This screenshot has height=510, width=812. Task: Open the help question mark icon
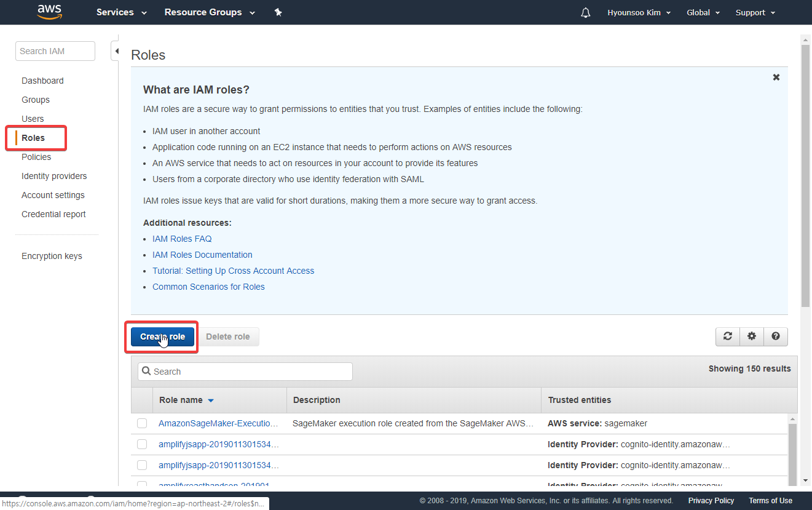(776, 337)
